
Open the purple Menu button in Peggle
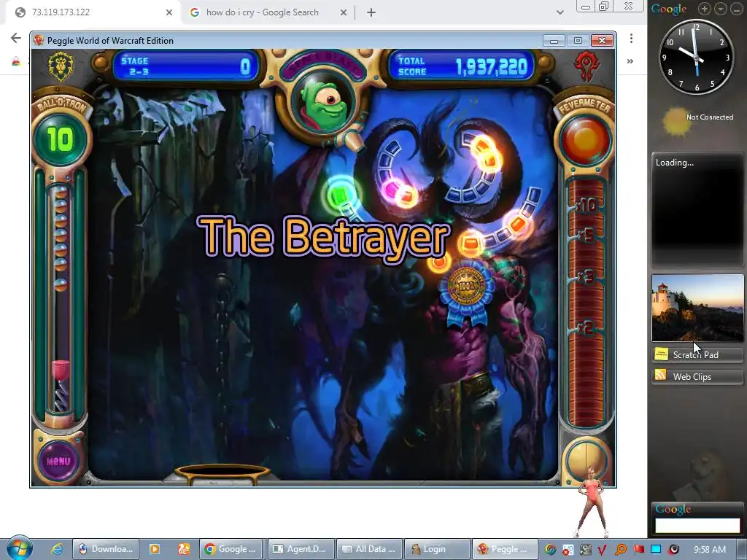pos(58,461)
